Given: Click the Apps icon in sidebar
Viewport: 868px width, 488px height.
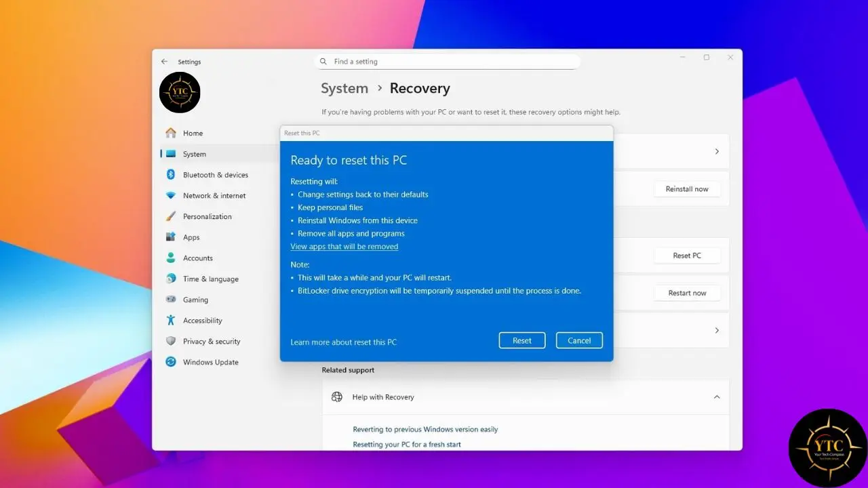Looking at the screenshot, I should point(171,237).
